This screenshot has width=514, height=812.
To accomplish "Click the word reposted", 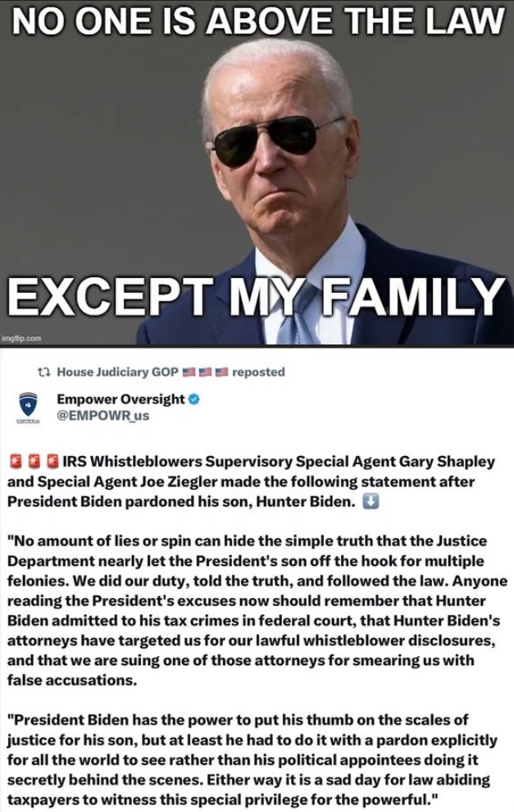I will 259,372.
